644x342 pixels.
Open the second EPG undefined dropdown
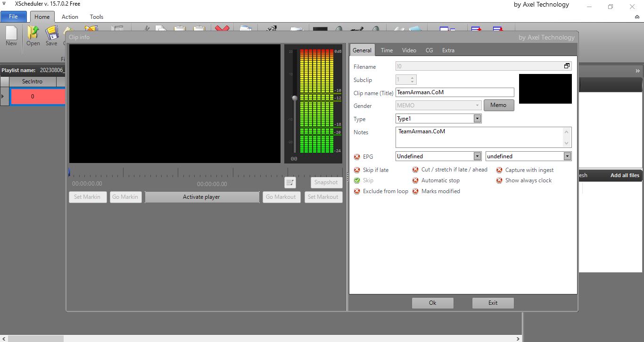pyautogui.click(x=567, y=156)
